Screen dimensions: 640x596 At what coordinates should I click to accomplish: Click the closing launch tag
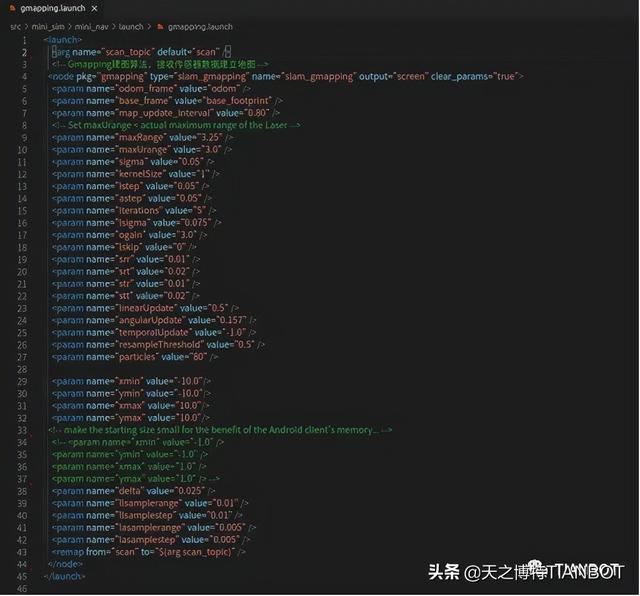(x=64, y=576)
